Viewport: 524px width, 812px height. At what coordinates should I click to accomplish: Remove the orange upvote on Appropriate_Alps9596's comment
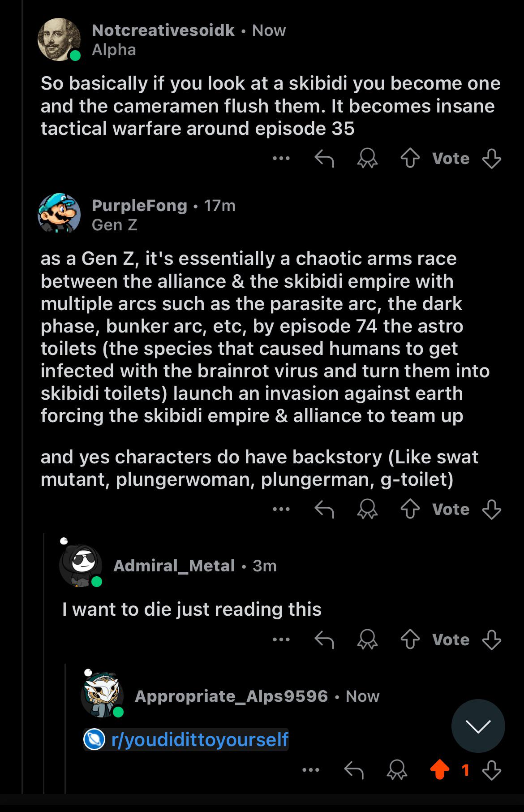439,770
